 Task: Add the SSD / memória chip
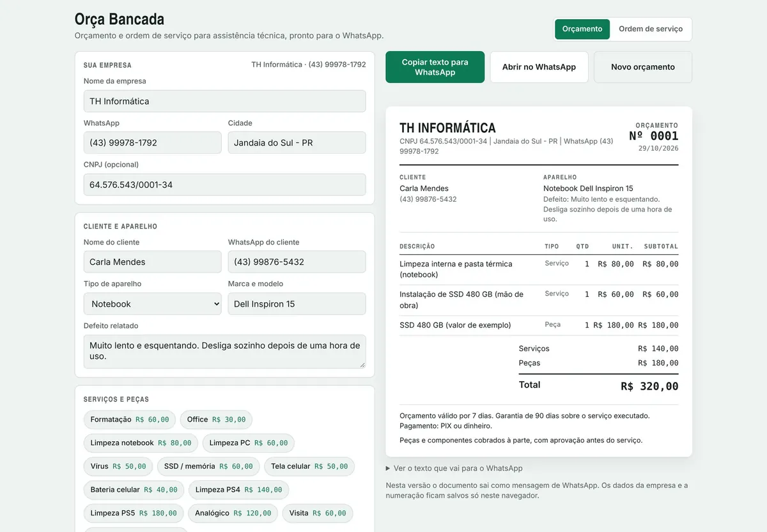point(208,466)
